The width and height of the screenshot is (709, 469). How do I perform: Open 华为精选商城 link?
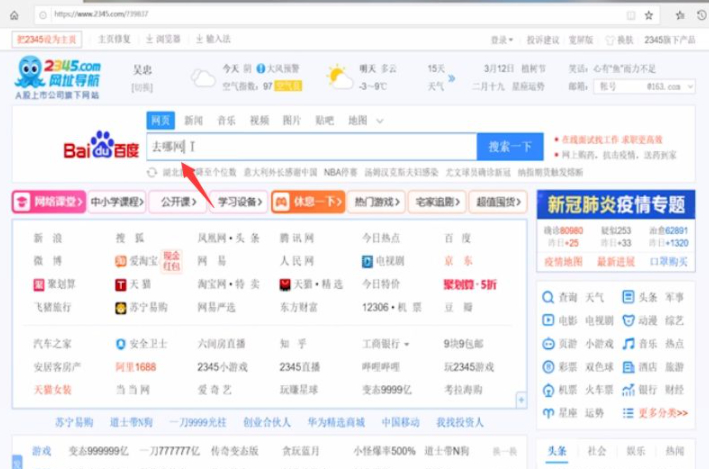336,422
